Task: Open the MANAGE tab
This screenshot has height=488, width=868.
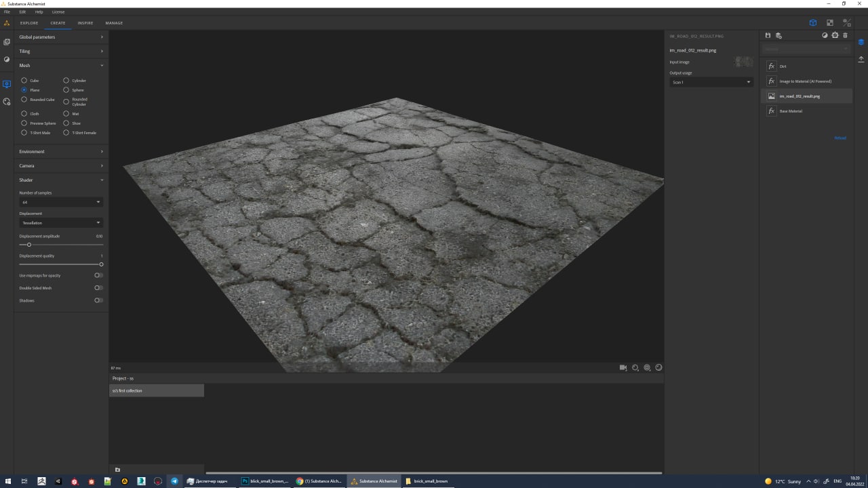Action: tap(114, 23)
